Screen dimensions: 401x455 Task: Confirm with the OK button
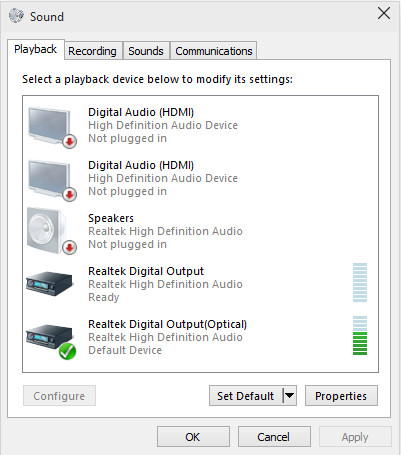193,437
